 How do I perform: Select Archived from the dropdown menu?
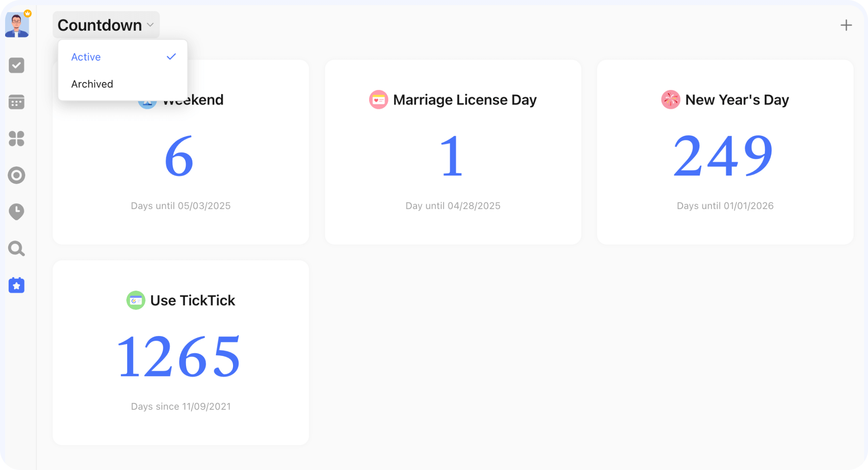[92, 84]
